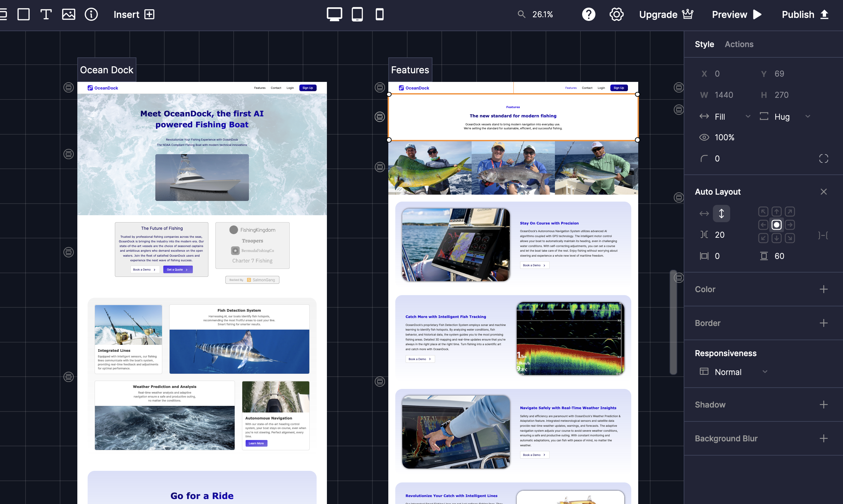Click Preview to run the site
The width and height of the screenshot is (843, 504).
pyautogui.click(x=736, y=14)
